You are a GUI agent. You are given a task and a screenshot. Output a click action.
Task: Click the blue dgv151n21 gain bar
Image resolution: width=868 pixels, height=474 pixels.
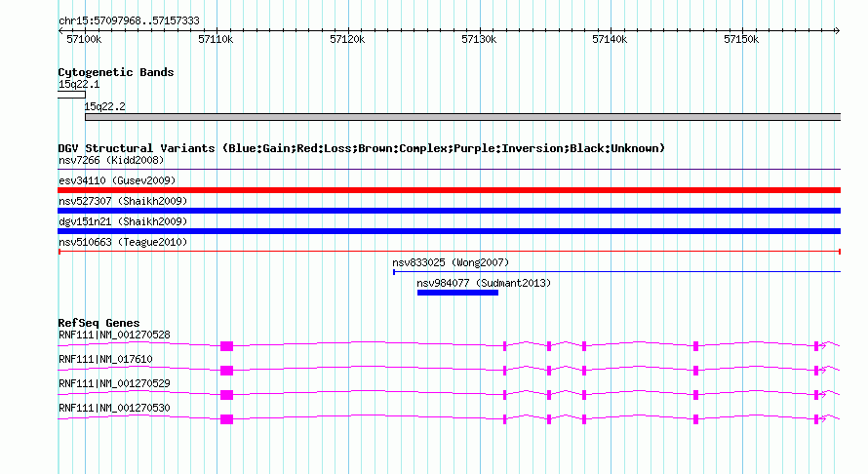pyautogui.click(x=450, y=231)
